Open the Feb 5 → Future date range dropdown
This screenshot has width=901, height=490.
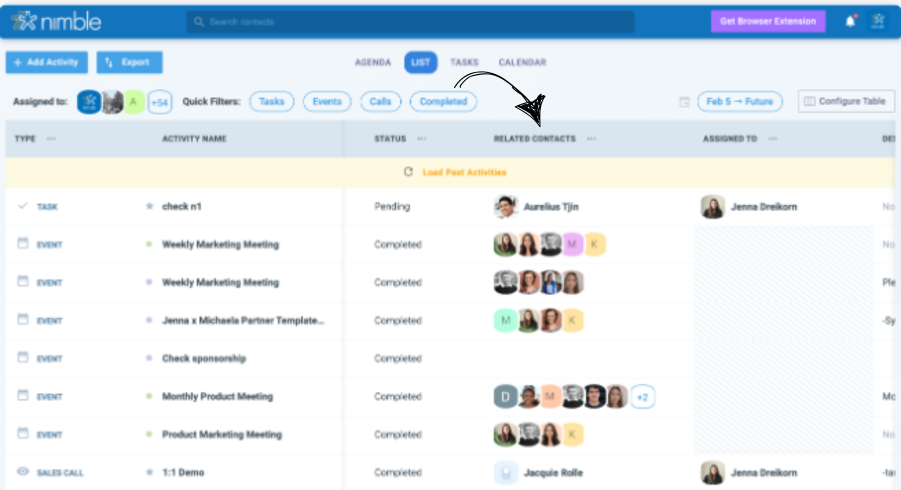[x=739, y=102]
